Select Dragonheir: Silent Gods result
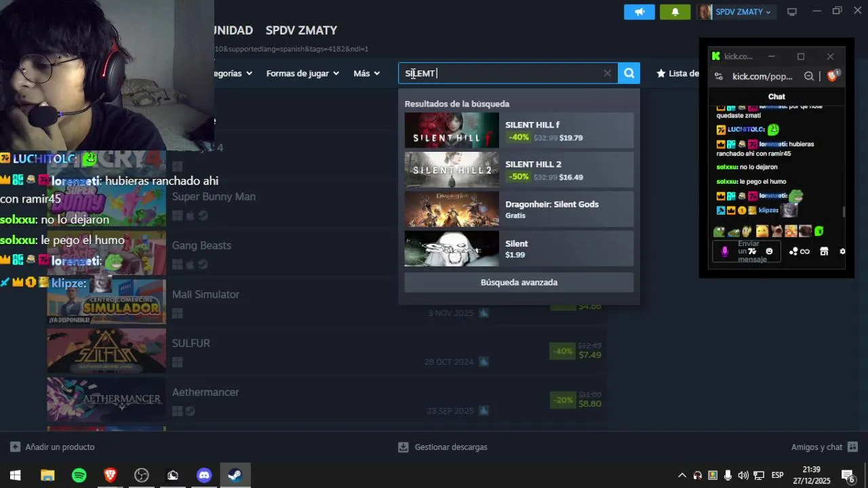This screenshot has width=868, height=488. click(519, 209)
